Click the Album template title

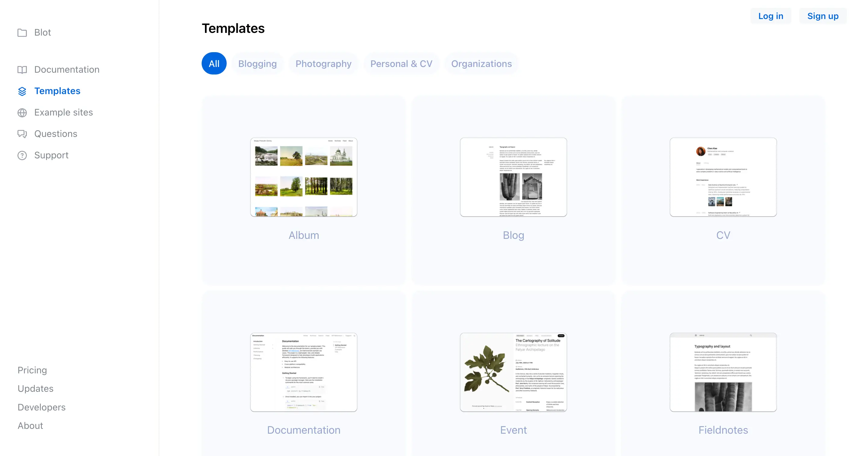[x=303, y=235]
